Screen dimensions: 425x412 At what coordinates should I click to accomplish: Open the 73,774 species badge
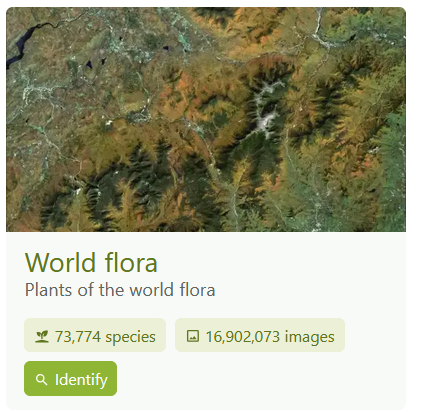[95, 335]
